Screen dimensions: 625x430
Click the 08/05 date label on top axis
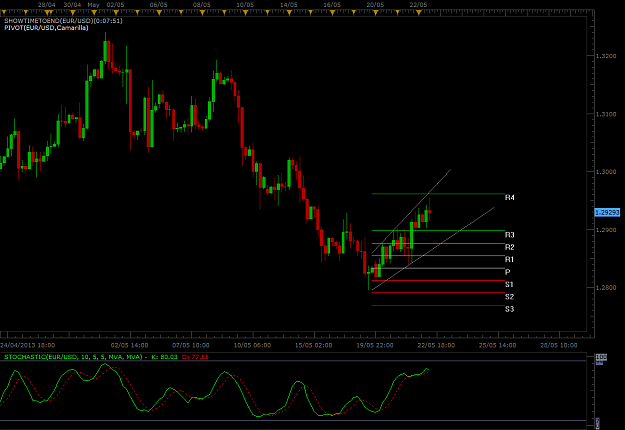tap(202, 5)
